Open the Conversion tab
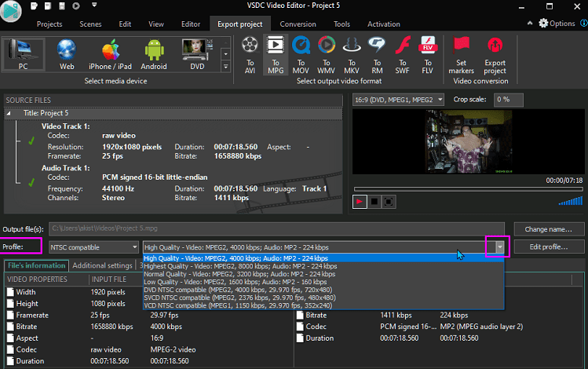 click(298, 24)
